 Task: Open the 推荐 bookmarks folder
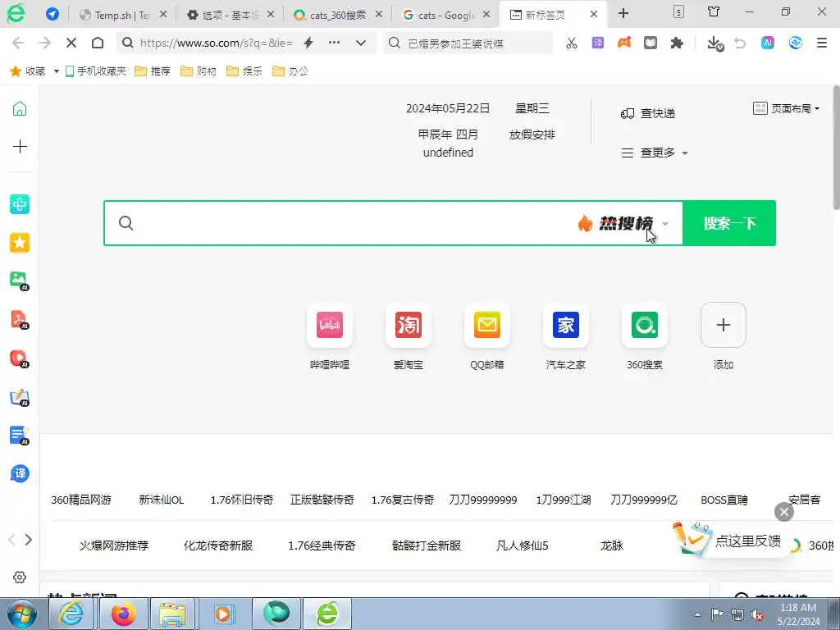click(x=153, y=71)
